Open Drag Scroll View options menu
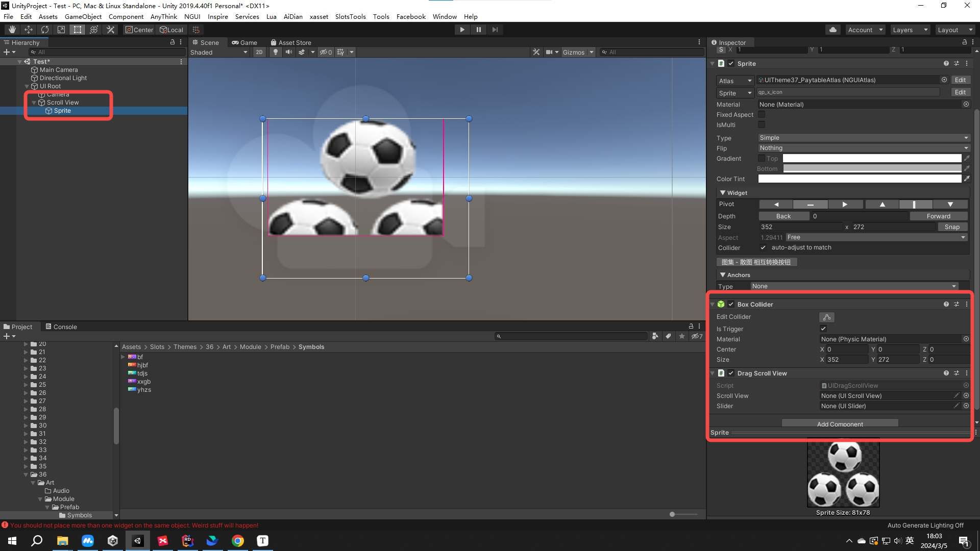This screenshot has width=980, height=551. 967,373
